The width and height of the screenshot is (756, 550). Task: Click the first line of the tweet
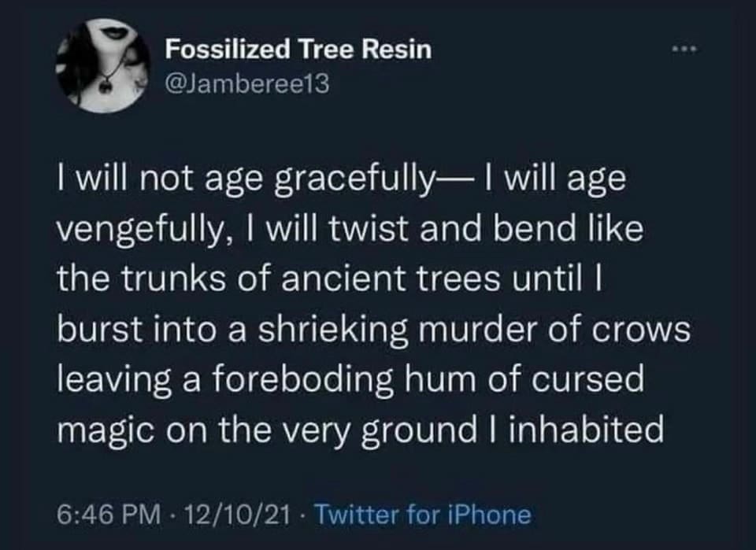341,179
